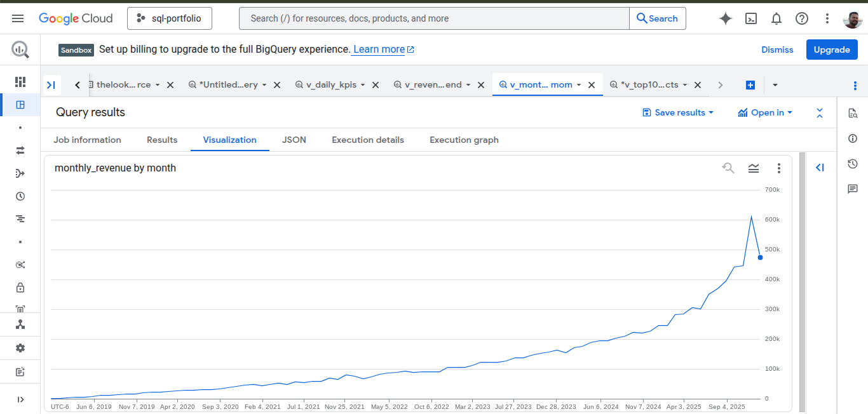Click the Upgrade button
This screenshot has height=414, width=868.
[831, 50]
